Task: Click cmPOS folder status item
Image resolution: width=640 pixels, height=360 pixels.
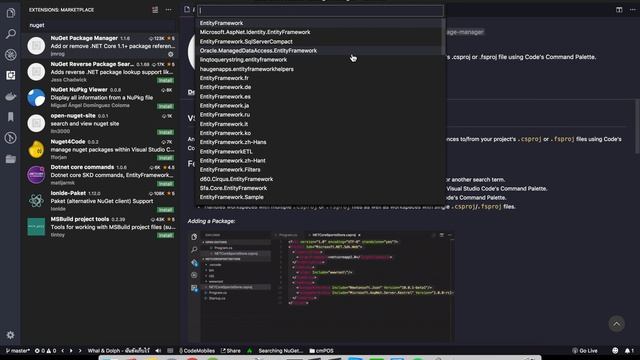Action: [x=321, y=351]
